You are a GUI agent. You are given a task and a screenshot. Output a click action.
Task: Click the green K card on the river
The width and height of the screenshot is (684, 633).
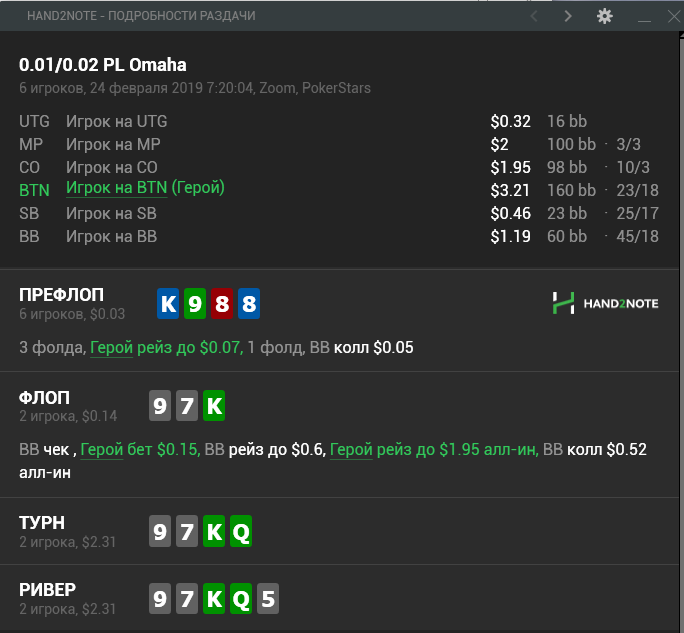click(214, 599)
